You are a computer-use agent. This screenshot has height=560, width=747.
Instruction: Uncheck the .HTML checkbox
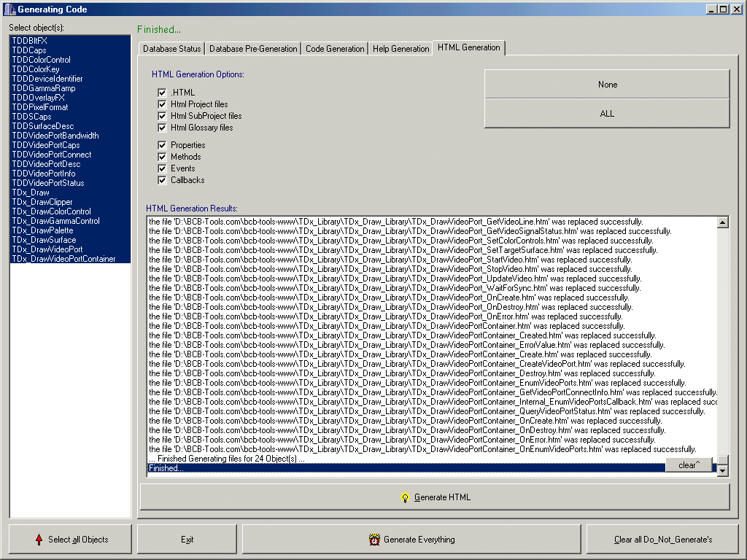point(163,93)
